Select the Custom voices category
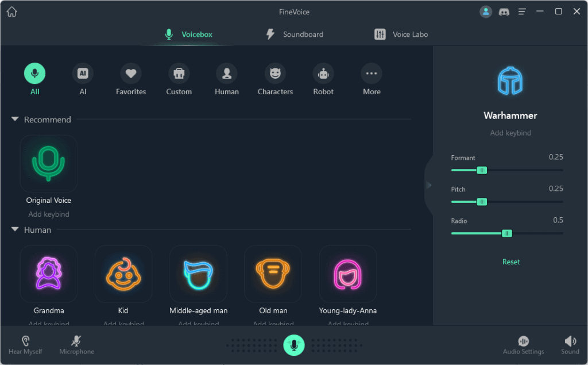This screenshot has width=588, height=365. coord(179,73)
